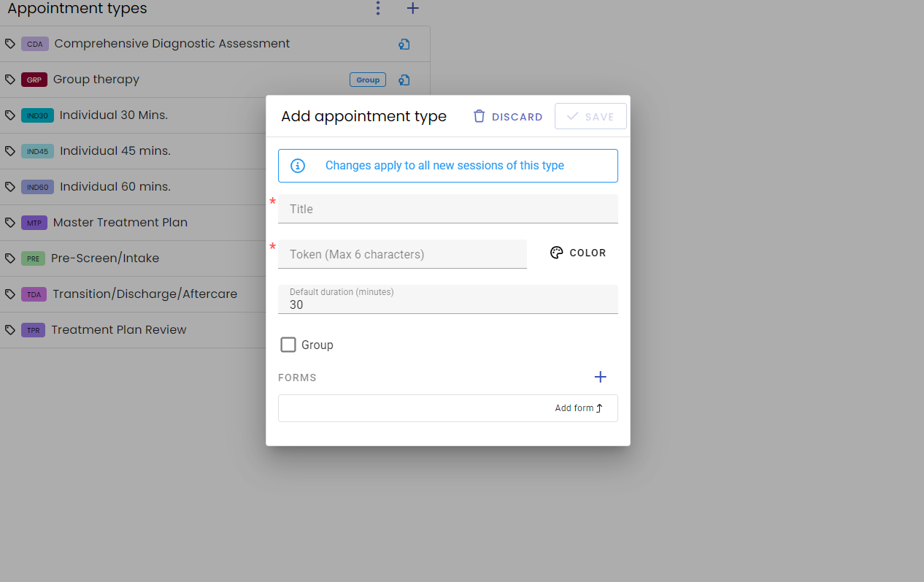The image size is (924, 582).
Task: Click tag icon beside Individual 45 mins.
Action: (x=10, y=151)
